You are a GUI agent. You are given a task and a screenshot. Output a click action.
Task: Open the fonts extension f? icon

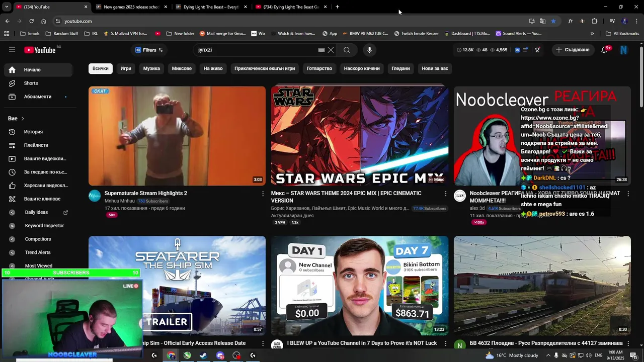click(570, 21)
